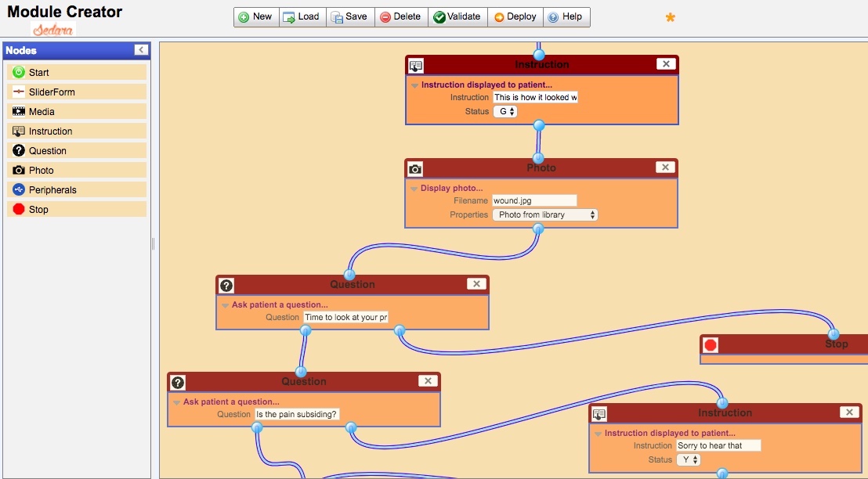Click the Start node icon in palette
Viewport: 868px width, 479px height.
[19, 72]
